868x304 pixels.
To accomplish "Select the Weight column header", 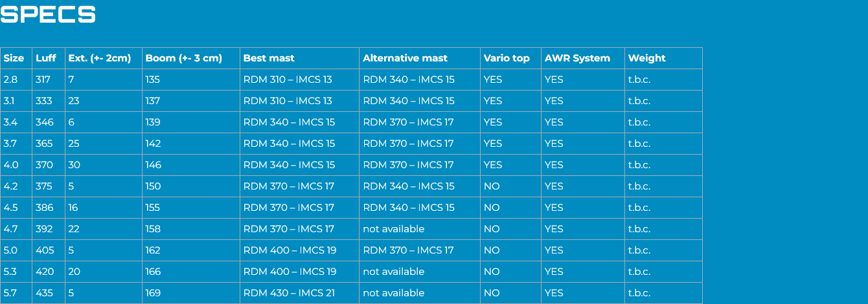I will pyautogui.click(x=646, y=58).
